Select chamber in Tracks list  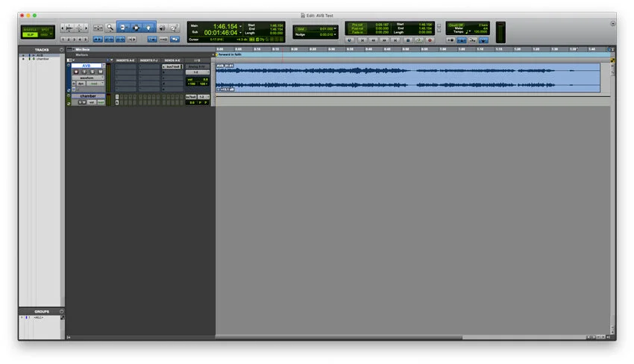pyautogui.click(x=43, y=59)
